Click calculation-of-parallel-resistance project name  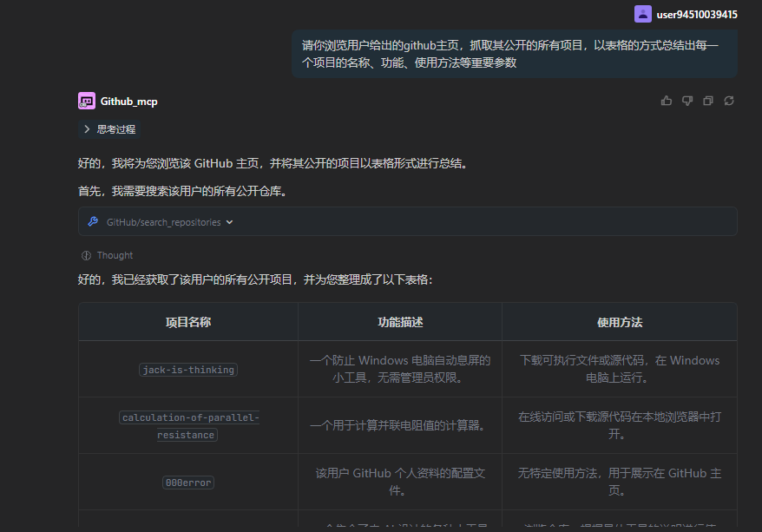[188, 426]
